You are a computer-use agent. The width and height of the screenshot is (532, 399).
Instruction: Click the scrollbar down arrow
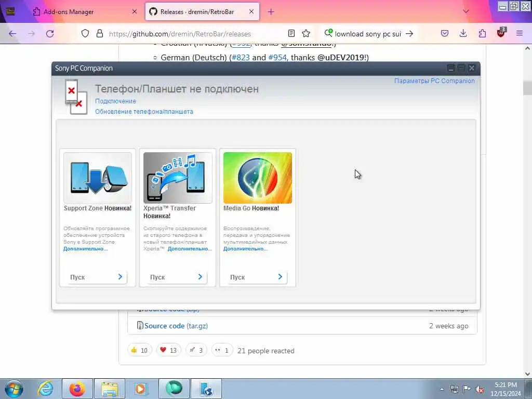click(528, 374)
